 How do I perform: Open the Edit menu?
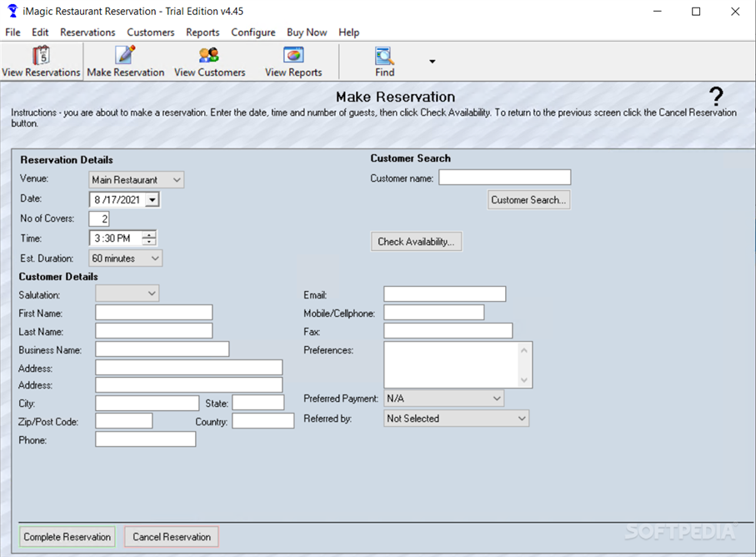pos(40,33)
